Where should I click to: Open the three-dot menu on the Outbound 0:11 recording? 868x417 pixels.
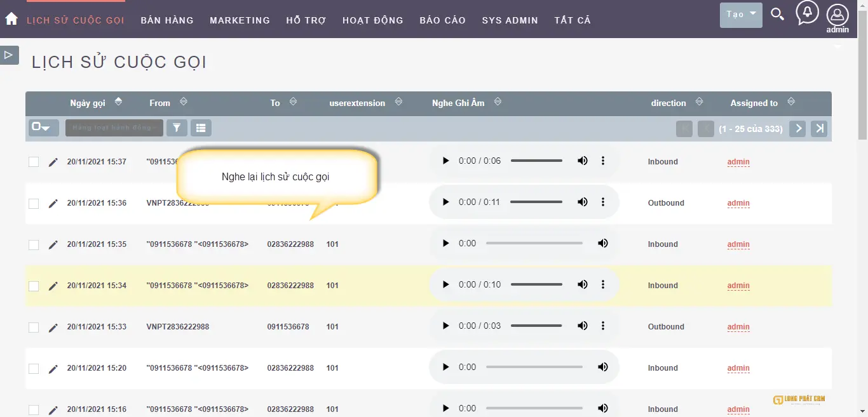602,202
